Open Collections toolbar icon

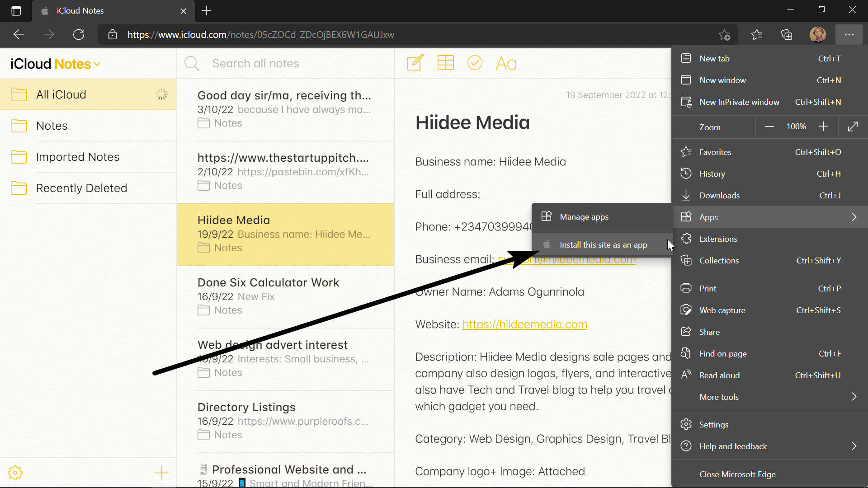pyautogui.click(x=787, y=34)
